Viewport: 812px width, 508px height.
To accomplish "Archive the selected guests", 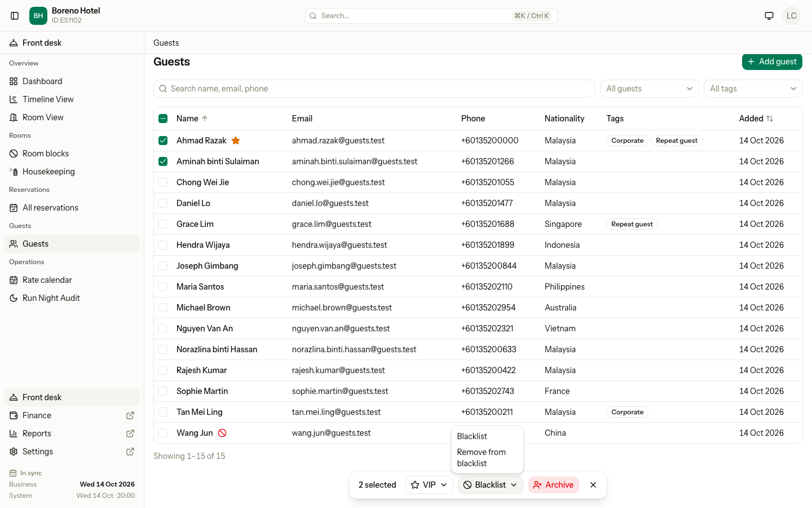I will pyautogui.click(x=553, y=485).
